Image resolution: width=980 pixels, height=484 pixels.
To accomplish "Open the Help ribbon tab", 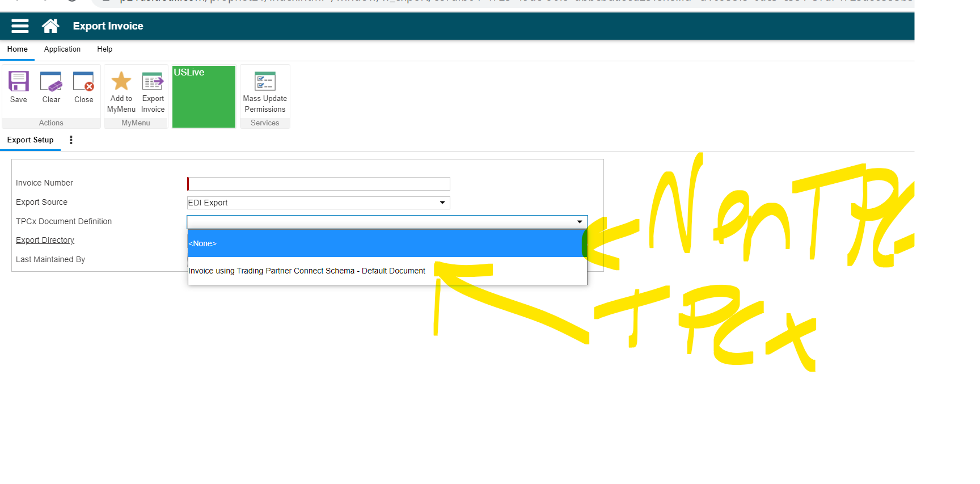I will (104, 49).
